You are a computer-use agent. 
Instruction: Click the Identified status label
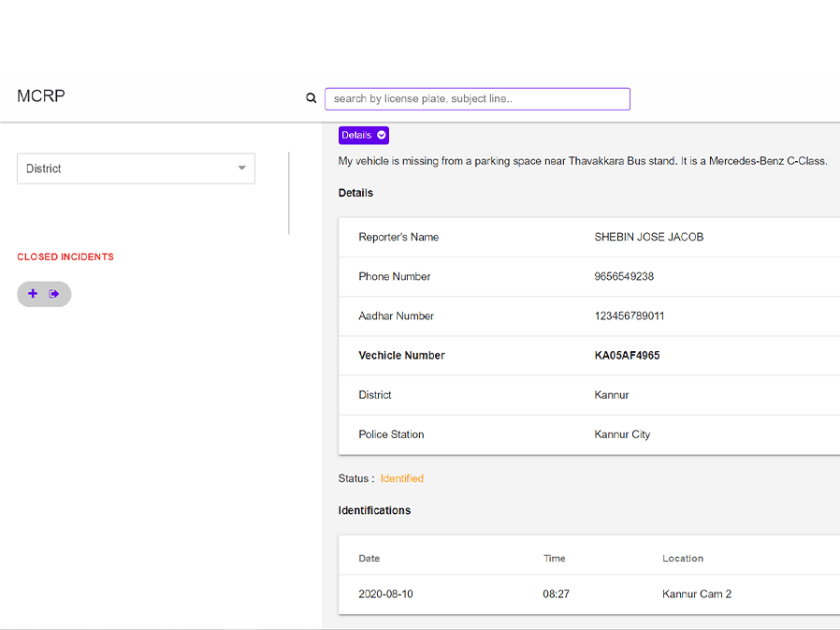tap(401, 478)
